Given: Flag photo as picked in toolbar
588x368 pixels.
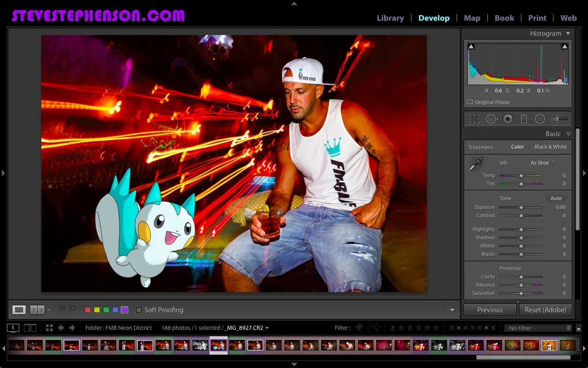Looking at the screenshot, I should (62, 310).
